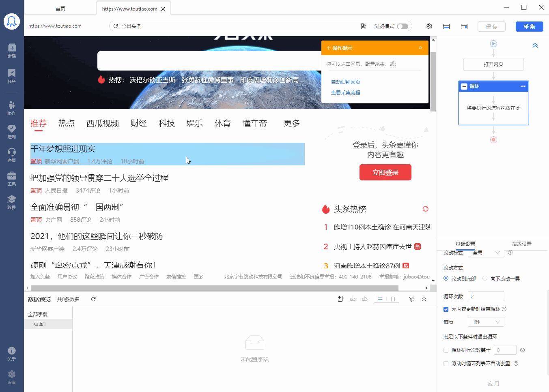Switch to the horizontal list view icon

click(380, 299)
